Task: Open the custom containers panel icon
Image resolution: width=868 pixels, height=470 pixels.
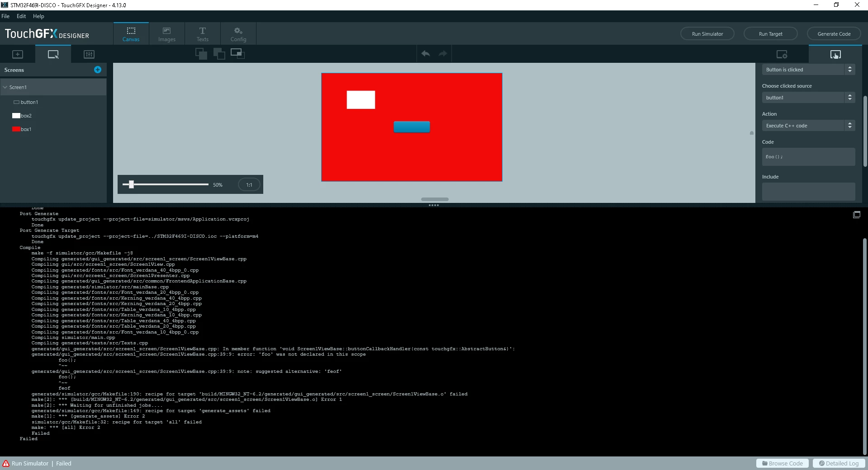Action: tap(89, 54)
